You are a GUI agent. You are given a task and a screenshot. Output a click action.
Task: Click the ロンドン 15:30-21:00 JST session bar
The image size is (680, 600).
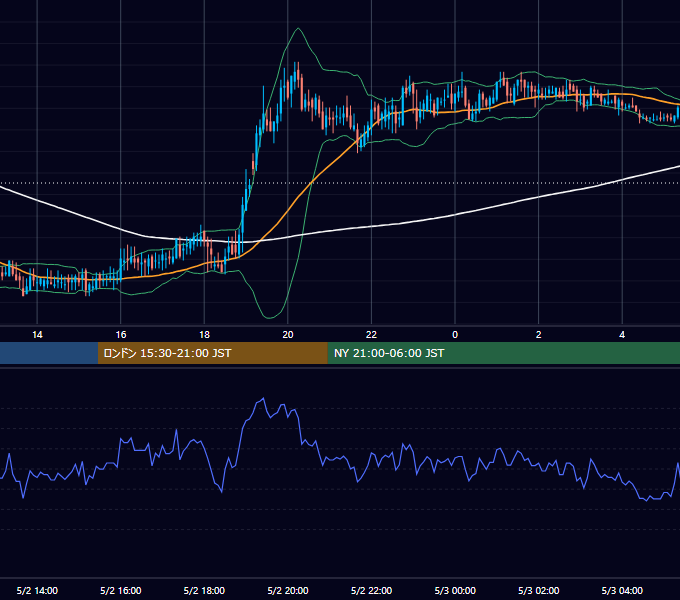point(212,353)
